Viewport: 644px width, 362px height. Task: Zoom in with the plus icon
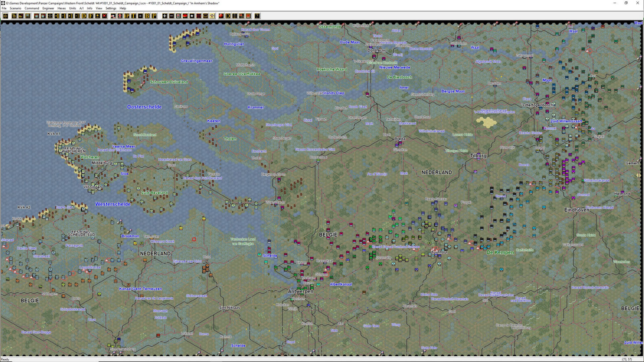165,16
